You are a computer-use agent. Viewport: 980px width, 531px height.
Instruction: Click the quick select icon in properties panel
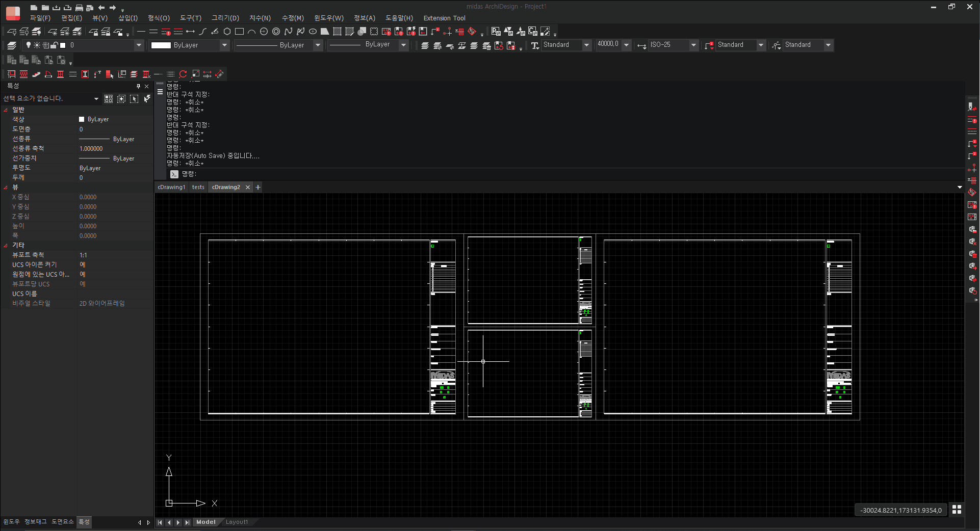coord(147,99)
